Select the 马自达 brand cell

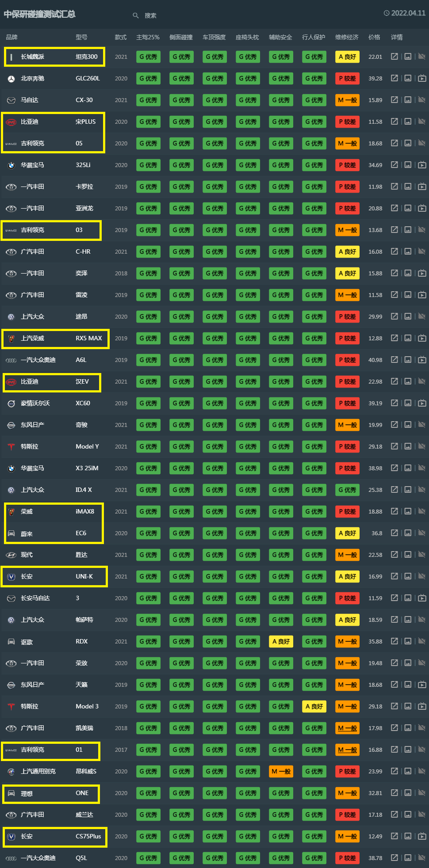(x=30, y=100)
